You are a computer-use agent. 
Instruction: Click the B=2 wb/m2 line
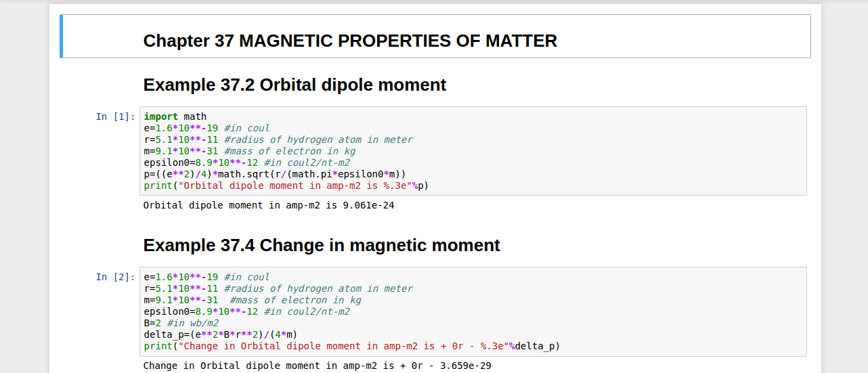coord(181,323)
